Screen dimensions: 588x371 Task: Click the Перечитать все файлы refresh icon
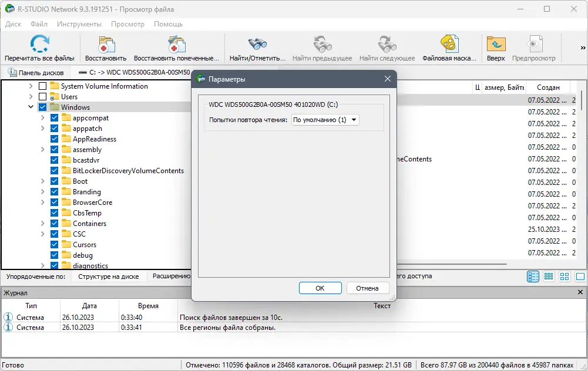click(x=39, y=43)
